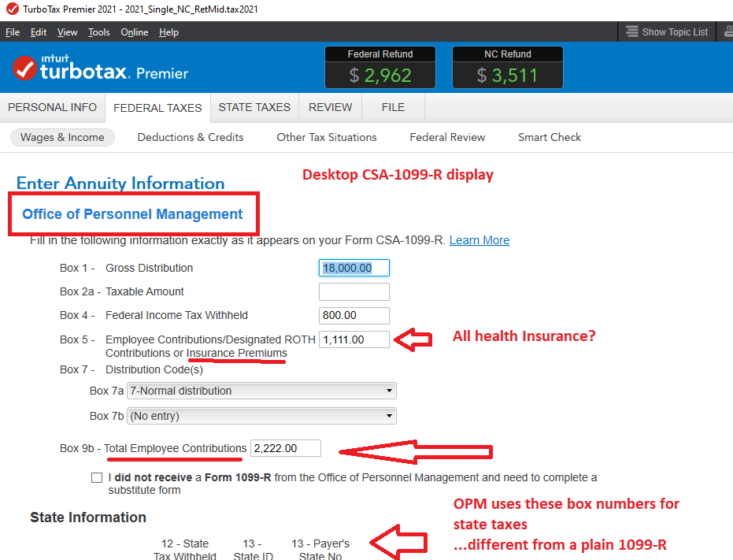The width and height of the screenshot is (733, 560).
Task: Open the File menu
Action: click(13, 32)
